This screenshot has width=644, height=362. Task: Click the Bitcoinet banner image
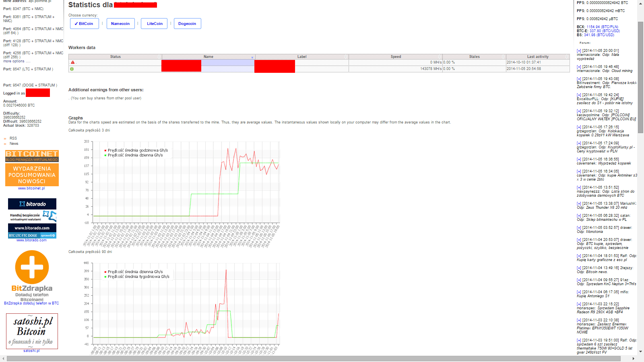[32, 168]
